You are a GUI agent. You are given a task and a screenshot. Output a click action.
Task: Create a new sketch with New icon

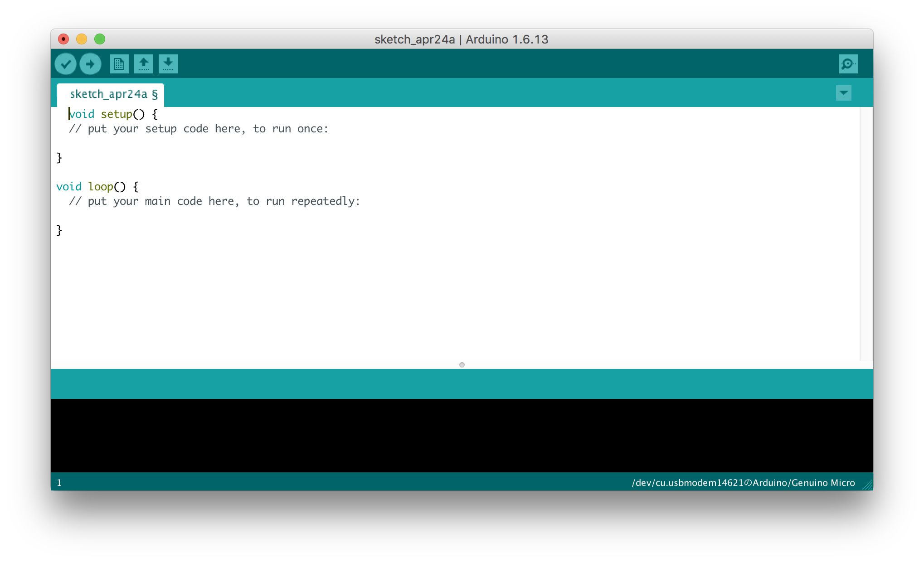click(x=119, y=64)
